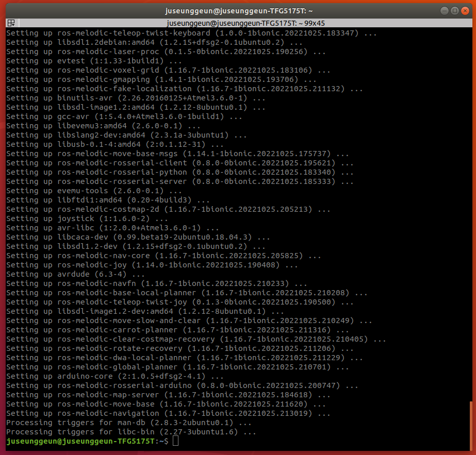Viewport: 476px width, 455px height.
Task: Click the line 'Setting up joystick'
Action: (87, 218)
